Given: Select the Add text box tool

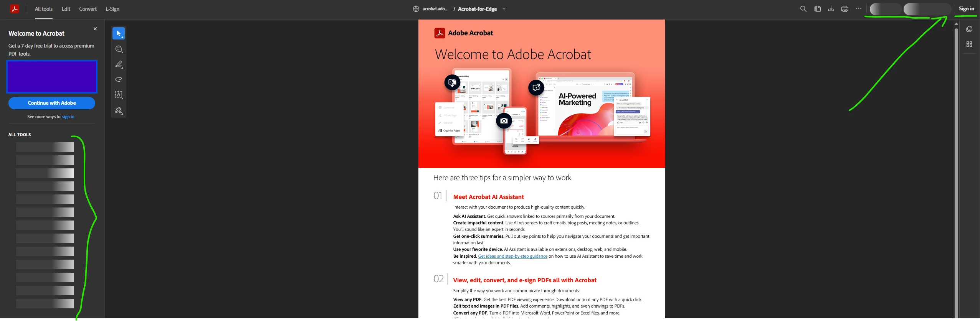Looking at the screenshot, I should 119,95.
